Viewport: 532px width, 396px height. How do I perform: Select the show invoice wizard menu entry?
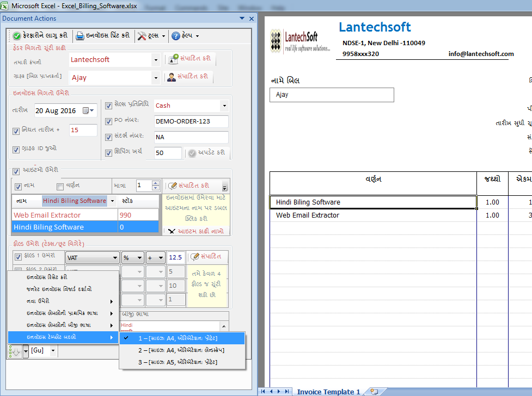(x=64, y=289)
